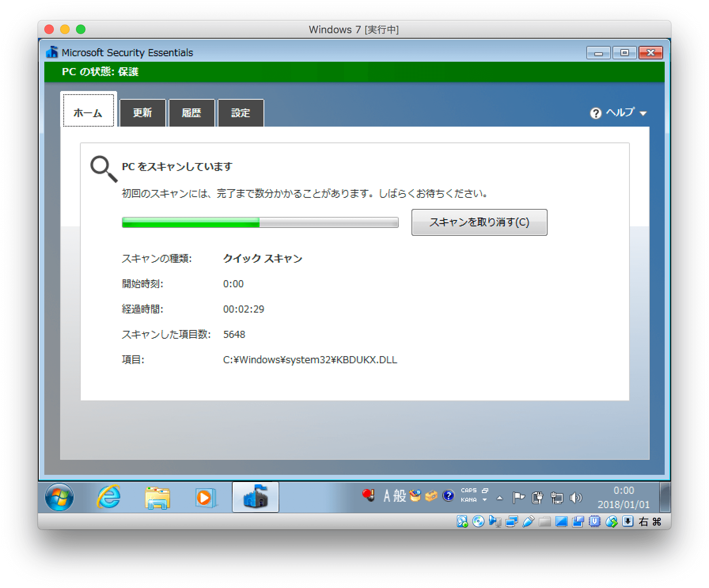Viewport: 709px width, 588px height.
Task: Click the scan progress bar
Action: point(260,222)
